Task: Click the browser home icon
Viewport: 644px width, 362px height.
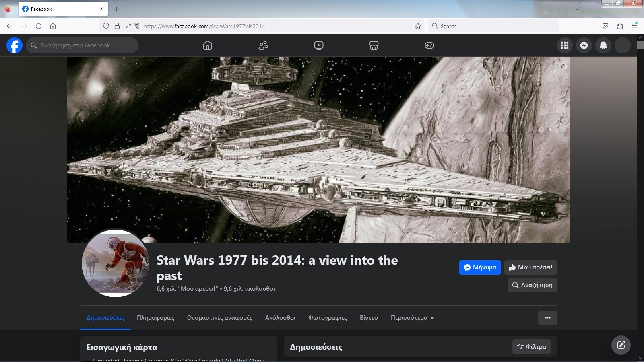Action: pos(53,26)
